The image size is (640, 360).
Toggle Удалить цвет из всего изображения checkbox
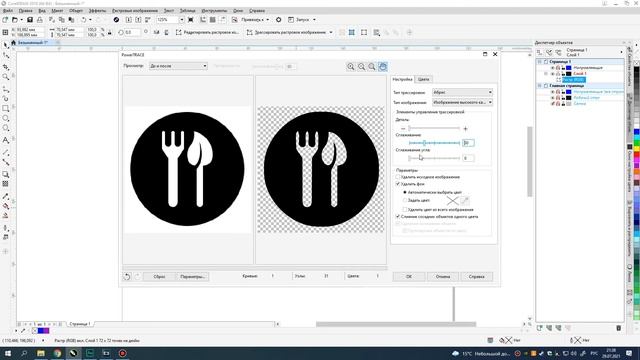[405, 209]
